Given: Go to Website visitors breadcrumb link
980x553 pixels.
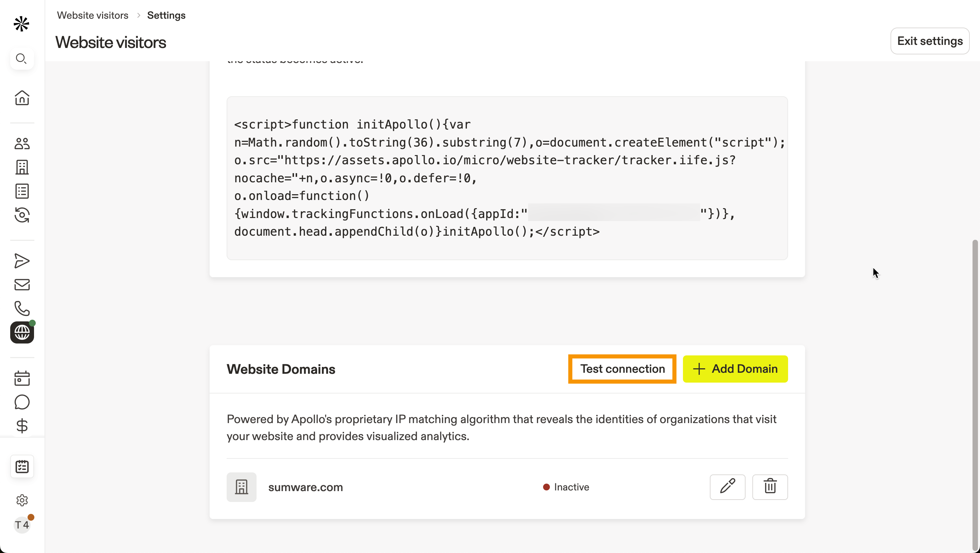Looking at the screenshot, I should pyautogui.click(x=93, y=15).
